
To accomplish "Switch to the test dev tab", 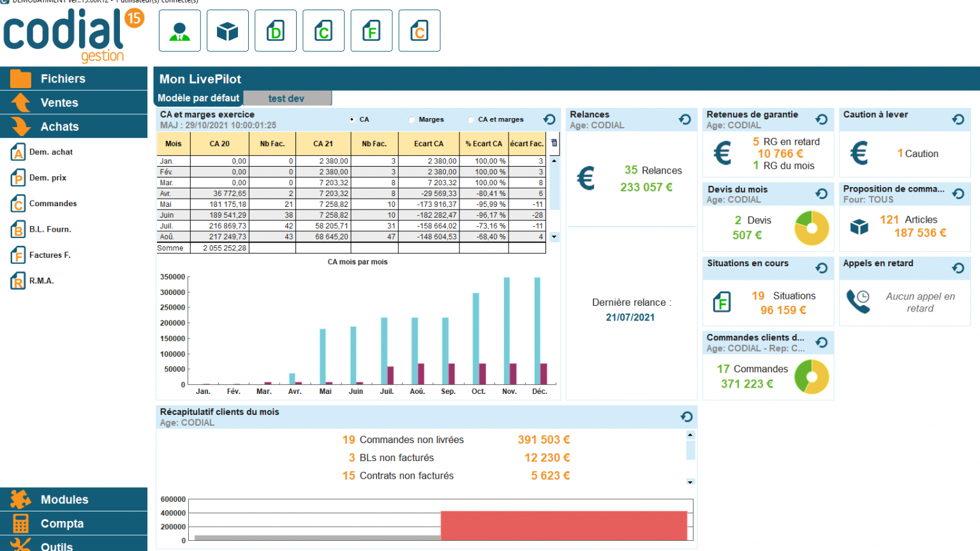I will point(286,98).
